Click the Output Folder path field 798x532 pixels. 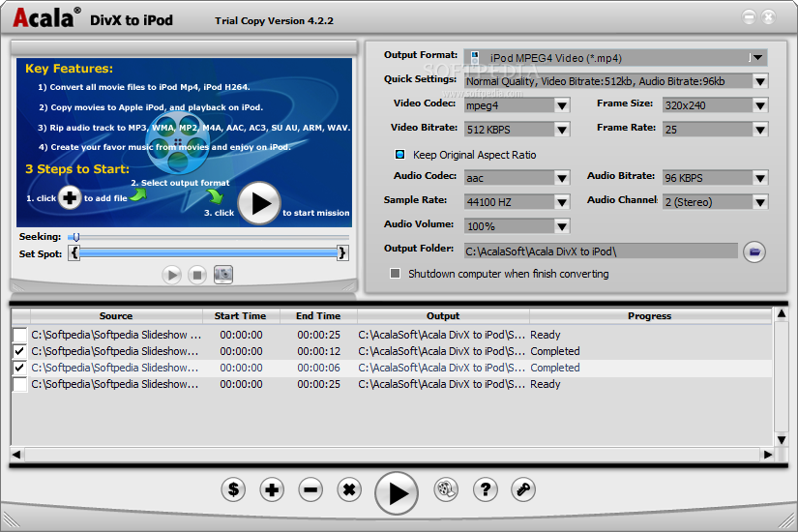tap(601, 251)
